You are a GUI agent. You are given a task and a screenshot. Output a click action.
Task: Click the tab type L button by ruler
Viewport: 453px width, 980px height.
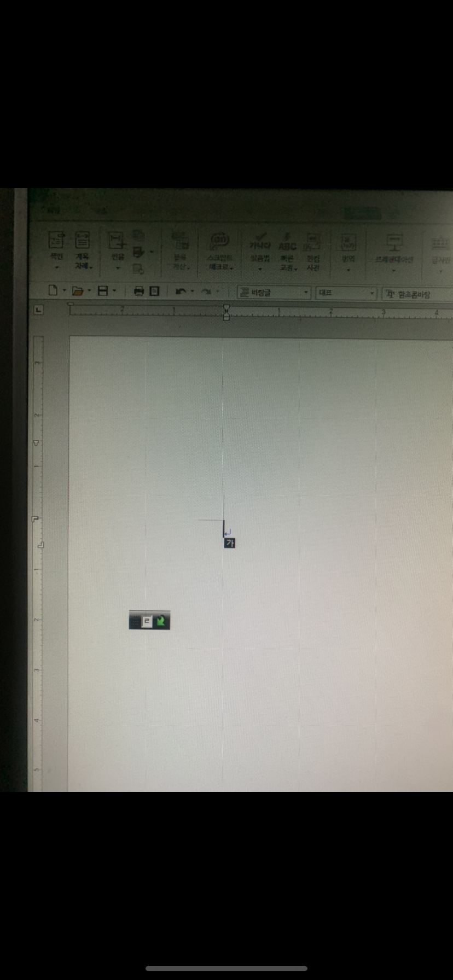click(38, 310)
